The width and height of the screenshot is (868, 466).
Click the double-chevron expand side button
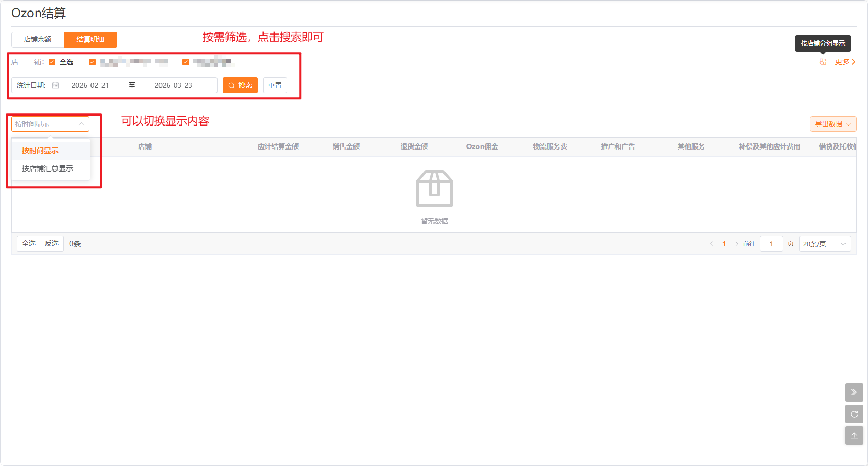(854, 392)
